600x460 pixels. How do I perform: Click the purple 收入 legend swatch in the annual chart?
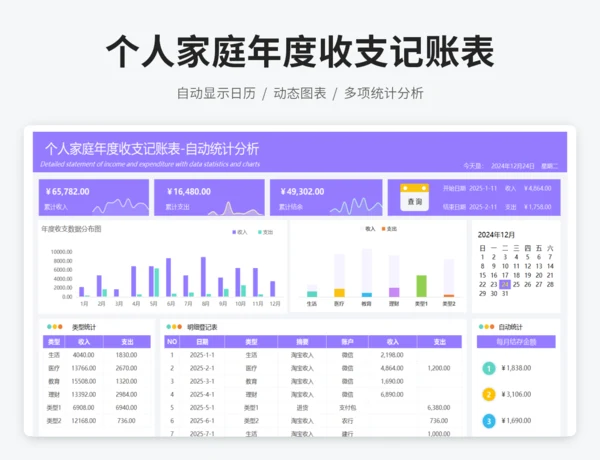234,232
